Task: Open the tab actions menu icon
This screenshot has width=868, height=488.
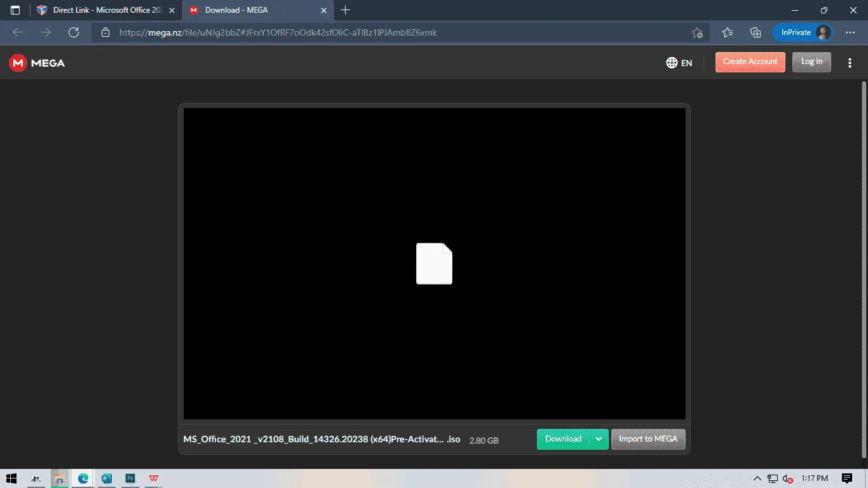Action: click(15, 10)
